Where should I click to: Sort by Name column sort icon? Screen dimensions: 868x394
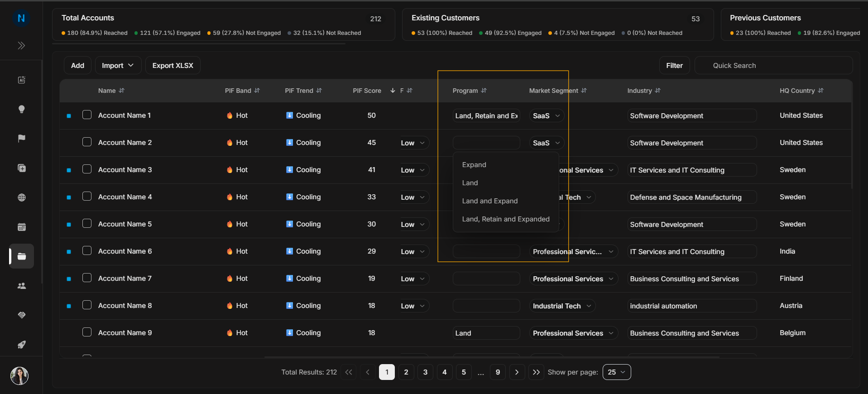point(121,91)
